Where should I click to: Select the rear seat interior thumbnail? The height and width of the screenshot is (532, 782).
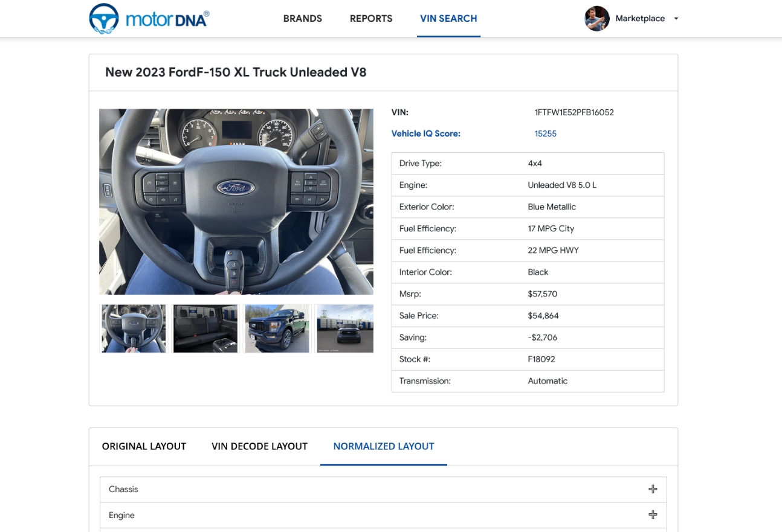point(205,328)
